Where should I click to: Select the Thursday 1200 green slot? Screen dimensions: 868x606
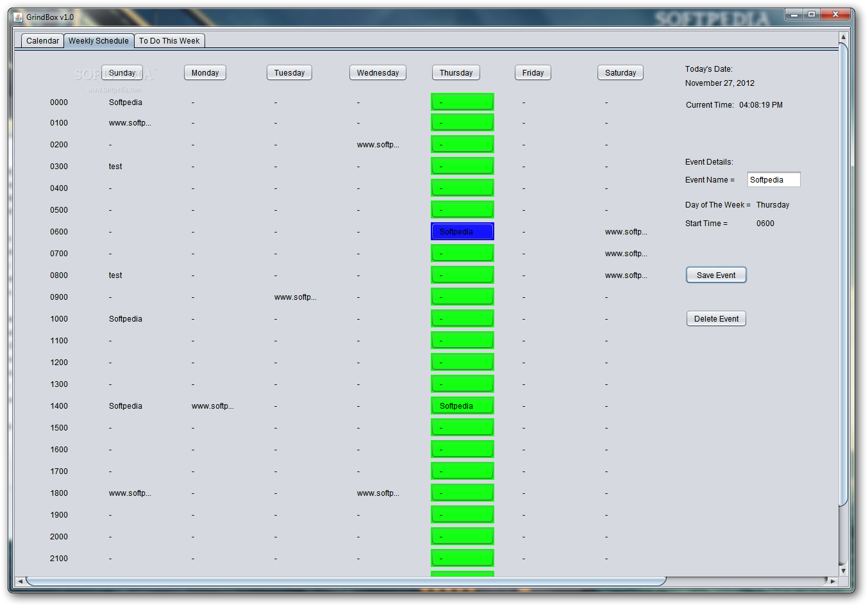click(x=462, y=363)
